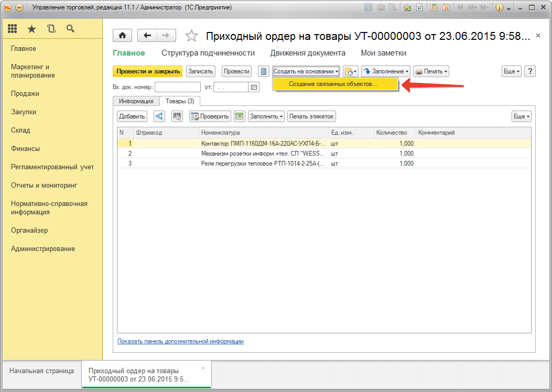Click the Вх. док. номер input field
552x392 pixels.
click(177, 87)
